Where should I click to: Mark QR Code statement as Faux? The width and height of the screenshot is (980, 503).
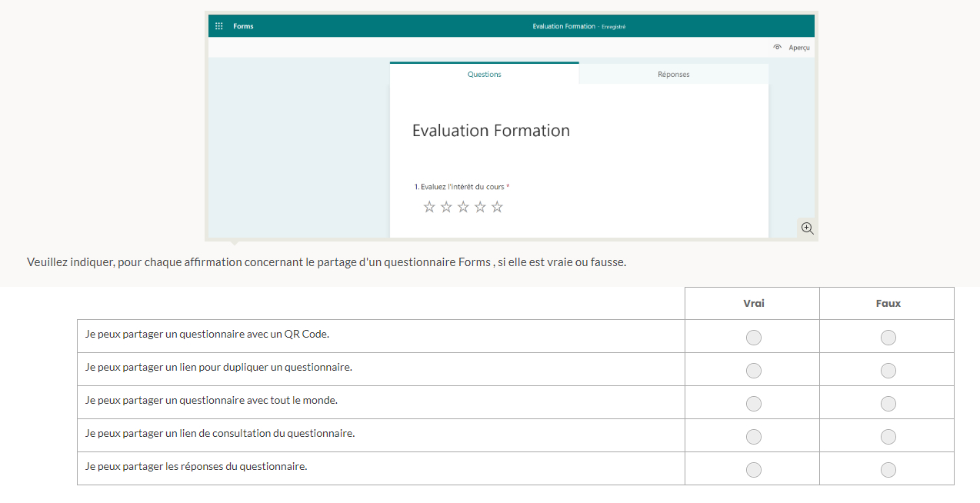888,338
